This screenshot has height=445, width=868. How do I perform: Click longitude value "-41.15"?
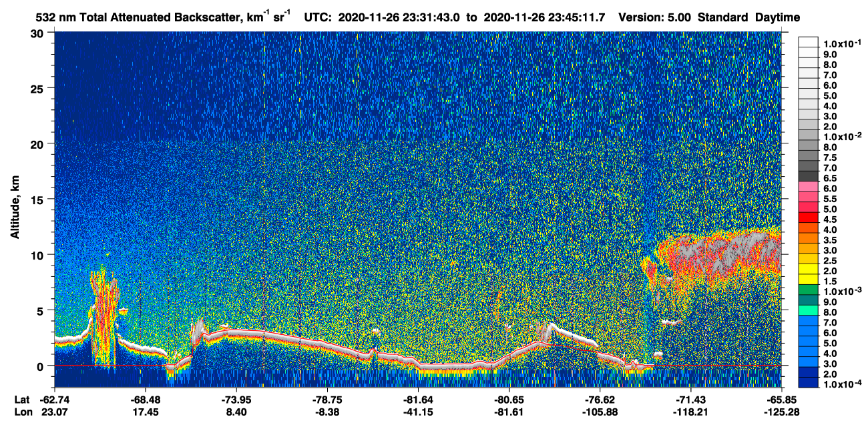click(x=418, y=412)
